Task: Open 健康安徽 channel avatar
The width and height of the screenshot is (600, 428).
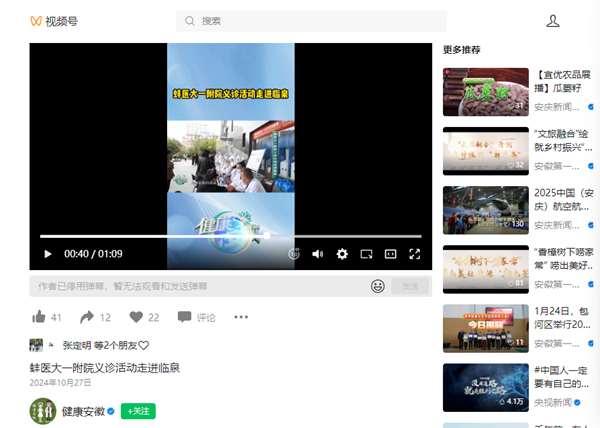Action: [x=43, y=411]
